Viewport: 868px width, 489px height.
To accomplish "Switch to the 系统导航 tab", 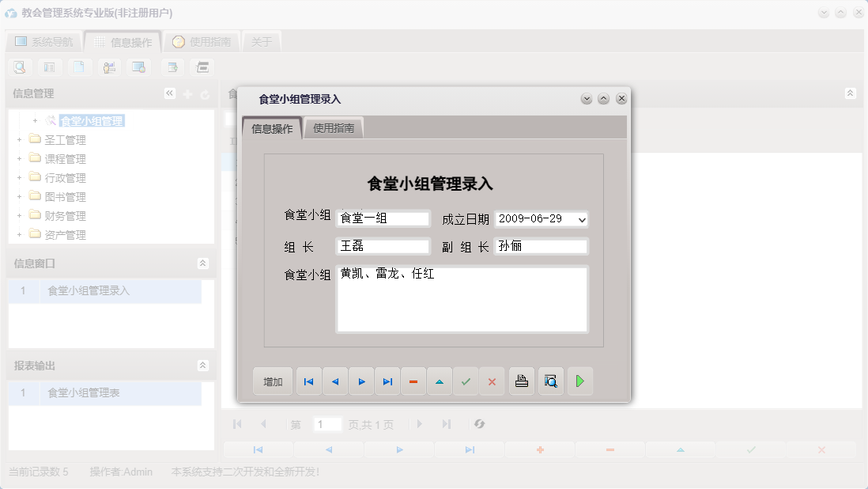I will pyautogui.click(x=46, y=40).
